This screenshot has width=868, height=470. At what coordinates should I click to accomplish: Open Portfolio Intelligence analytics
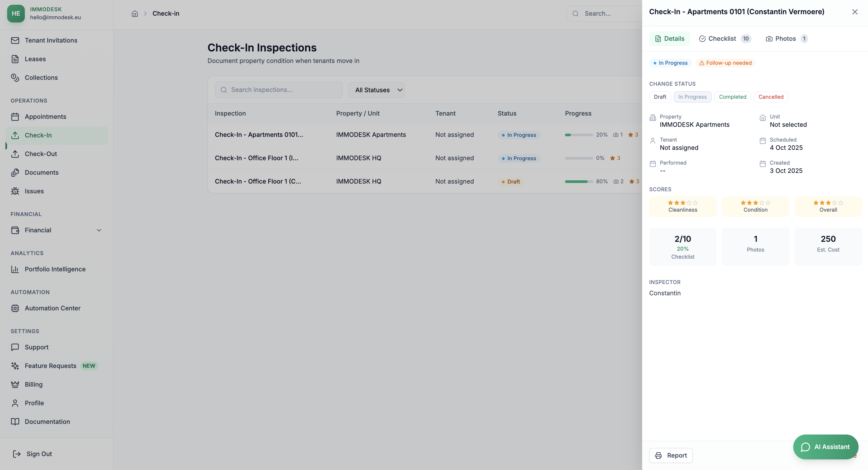click(56, 269)
